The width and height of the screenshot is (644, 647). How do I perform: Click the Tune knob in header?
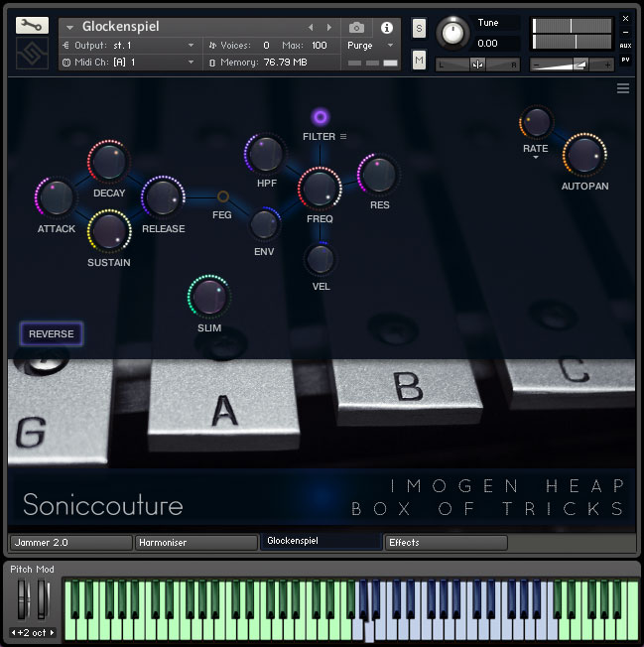453,33
